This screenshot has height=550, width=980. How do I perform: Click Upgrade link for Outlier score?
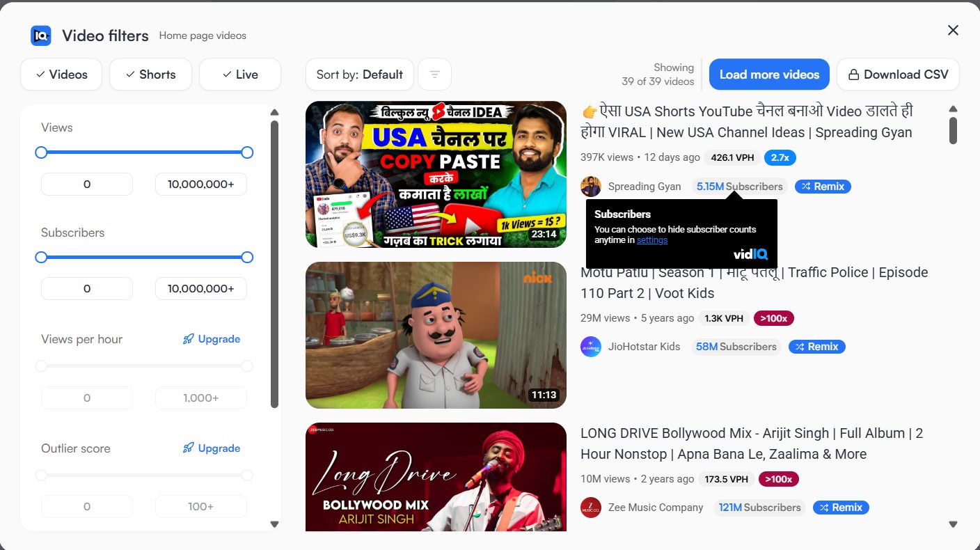212,448
